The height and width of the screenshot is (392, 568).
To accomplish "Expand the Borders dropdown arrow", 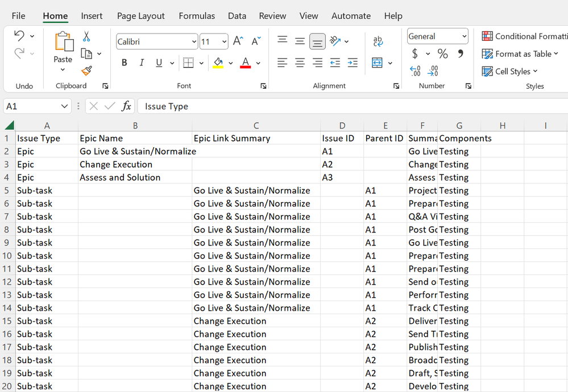I will click(x=201, y=62).
